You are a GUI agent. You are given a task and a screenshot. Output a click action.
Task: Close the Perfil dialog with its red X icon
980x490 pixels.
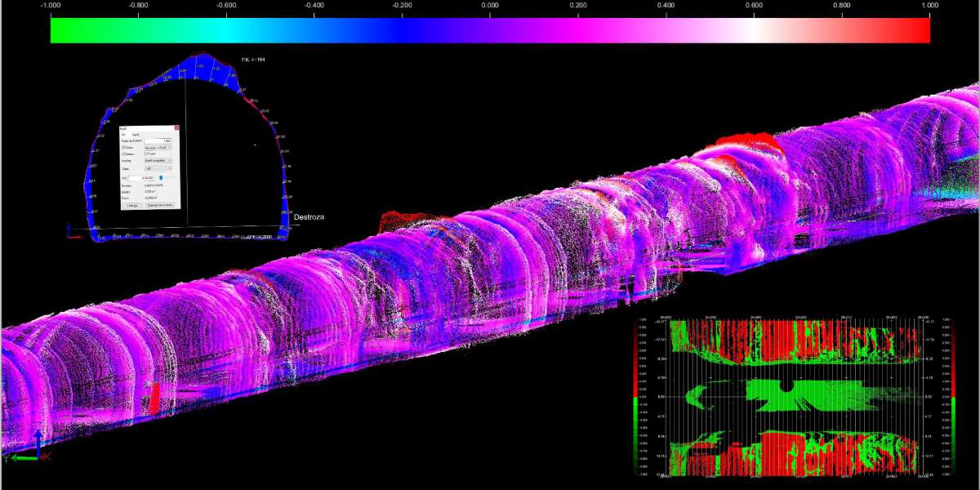point(176,127)
